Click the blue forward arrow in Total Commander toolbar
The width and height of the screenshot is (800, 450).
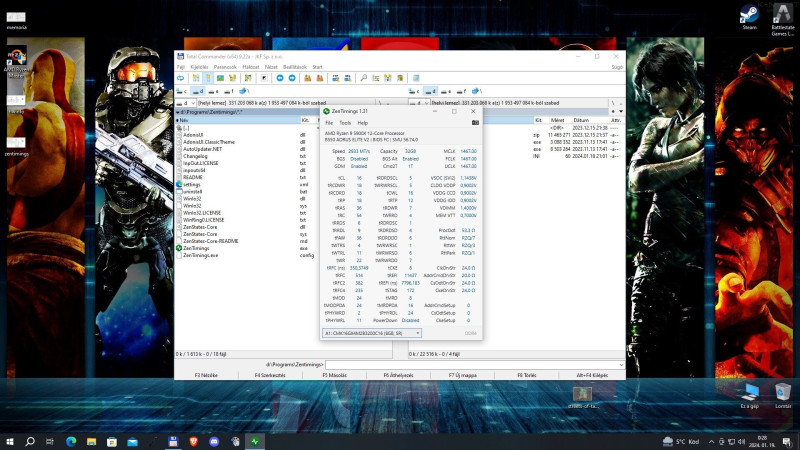point(292,78)
